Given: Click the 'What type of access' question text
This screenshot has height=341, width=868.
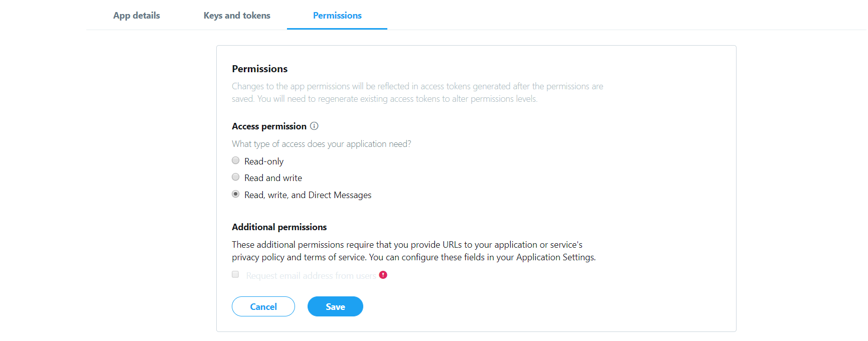Looking at the screenshot, I should pyautogui.click(x=321, y=144).
